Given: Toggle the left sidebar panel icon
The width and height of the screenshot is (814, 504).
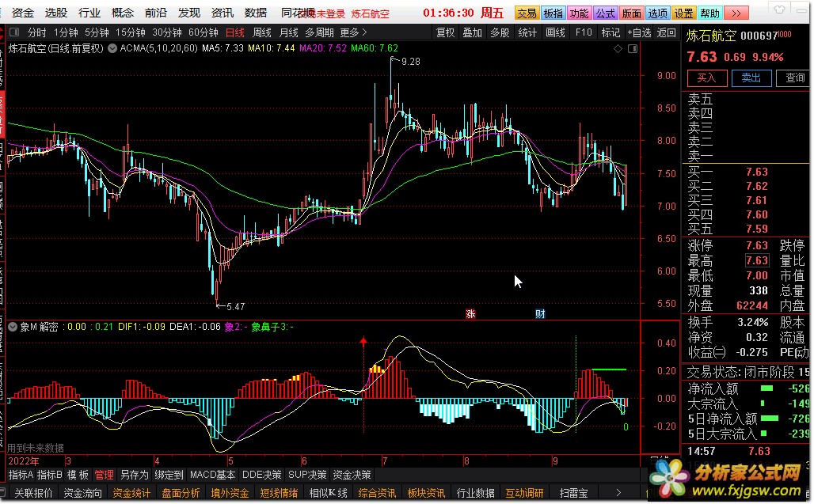Looking at the screenshot, I should 14,32.
